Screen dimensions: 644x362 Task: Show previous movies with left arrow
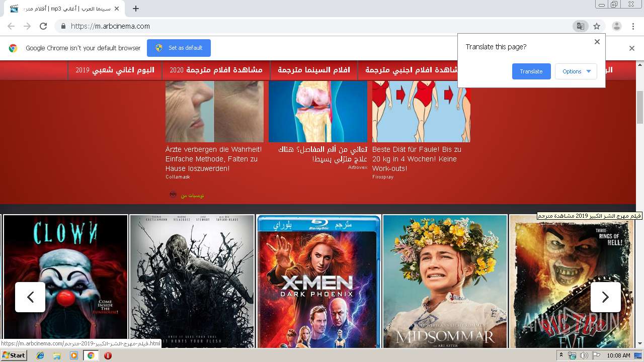click(30, 297)
